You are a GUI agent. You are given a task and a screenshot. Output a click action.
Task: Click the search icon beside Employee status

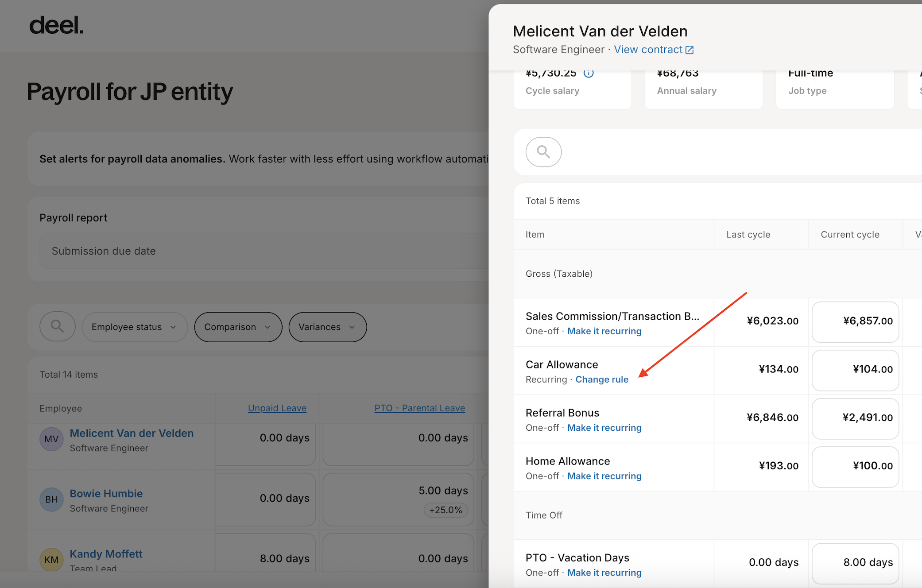57,327
